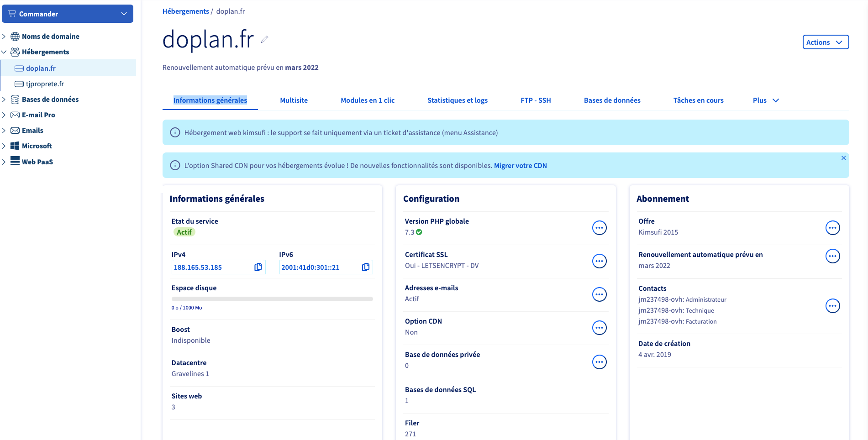The image size is (868, 440).
Task: Expand the Plus tab dropdown
Action: click(766, 100)
